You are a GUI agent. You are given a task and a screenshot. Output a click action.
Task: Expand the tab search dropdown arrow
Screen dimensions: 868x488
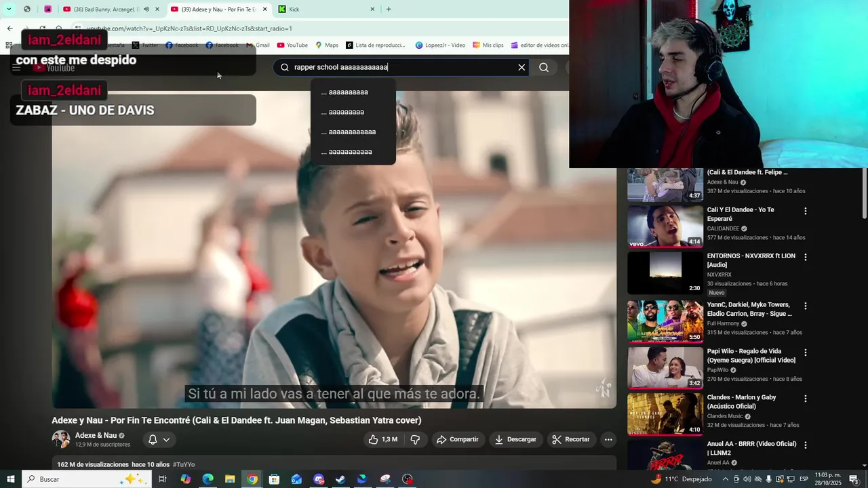(x=9, y=9)
